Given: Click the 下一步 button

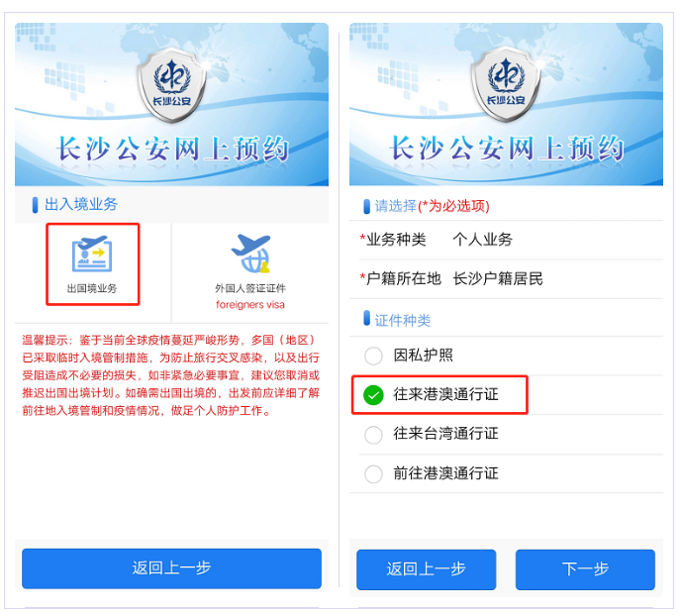Looking at the screenshot, I should point(585,569).
